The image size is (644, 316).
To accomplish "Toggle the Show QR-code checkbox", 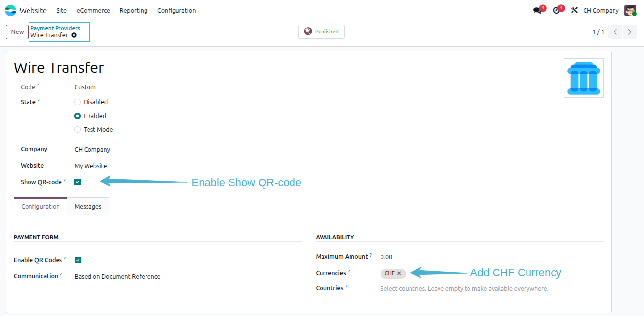I will pyautogui.click(x=78, y=182).
